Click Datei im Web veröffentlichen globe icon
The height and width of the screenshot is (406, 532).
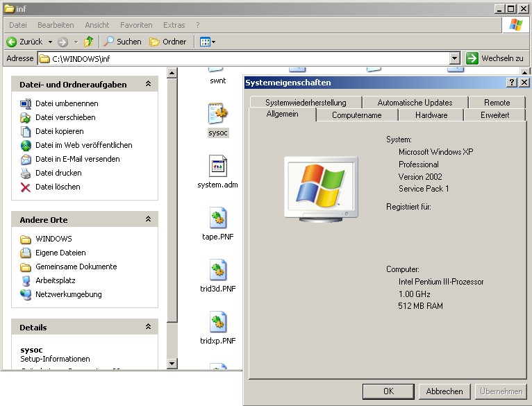click(x=26, y=146)
